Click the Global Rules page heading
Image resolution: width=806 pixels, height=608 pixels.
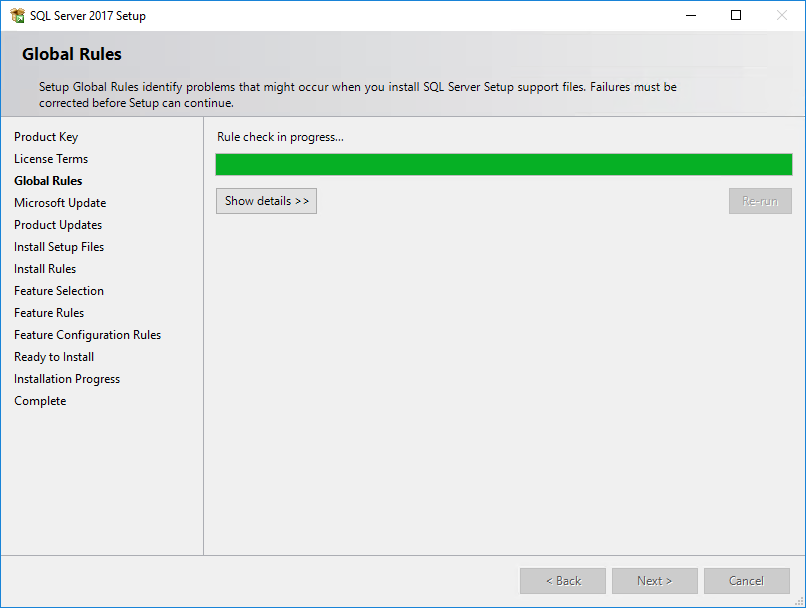[72, 54]
